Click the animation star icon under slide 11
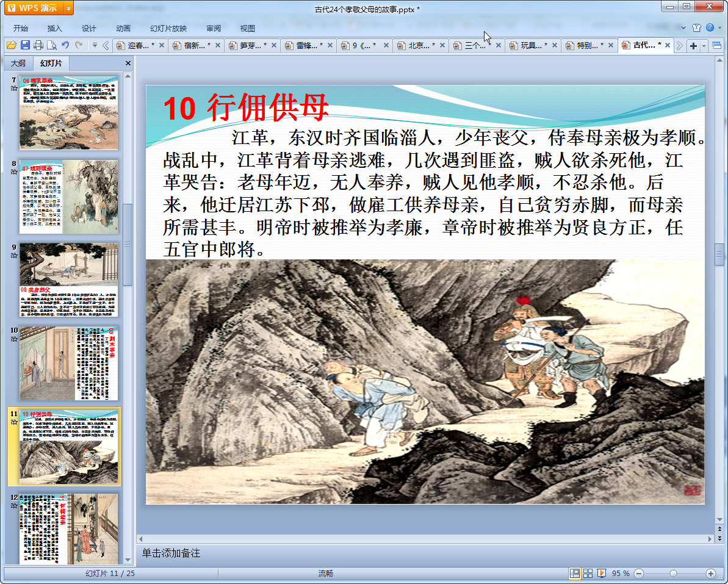 coord(14,422)
